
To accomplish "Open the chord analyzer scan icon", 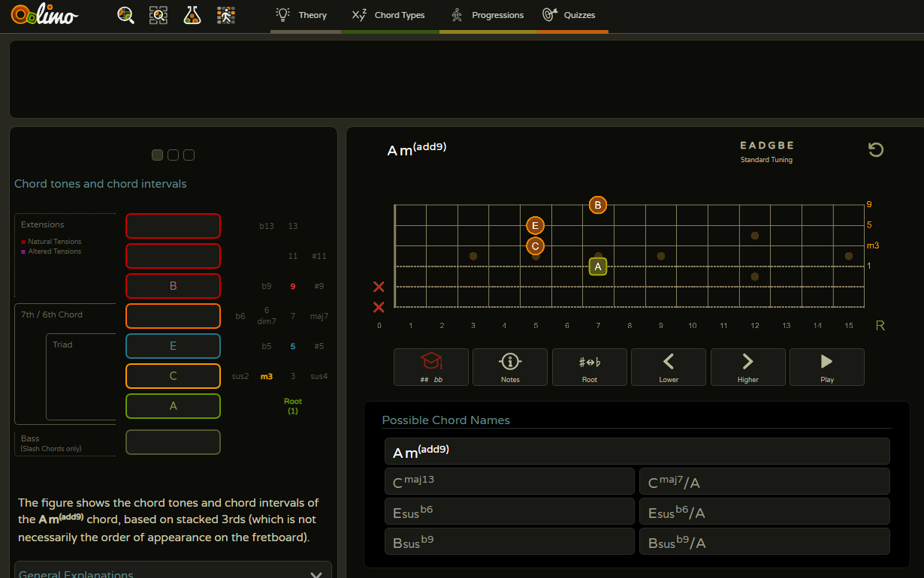I will pos(158,14).
